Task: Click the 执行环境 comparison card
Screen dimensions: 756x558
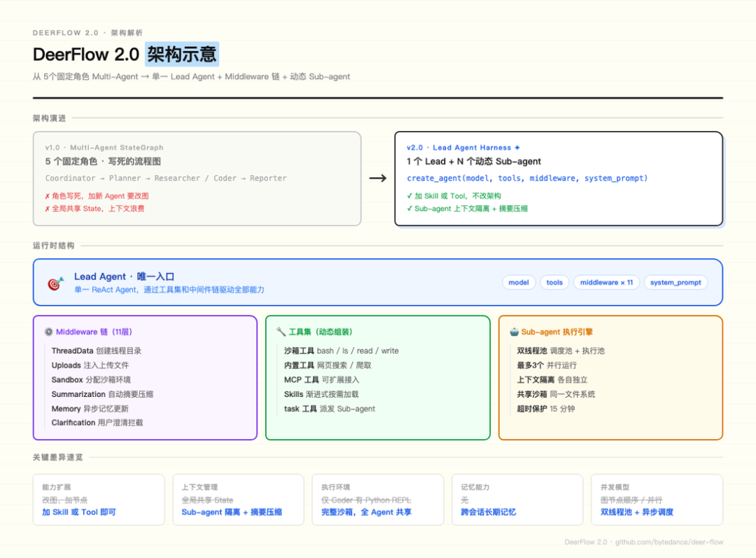Action: click(x=377, y=499)
